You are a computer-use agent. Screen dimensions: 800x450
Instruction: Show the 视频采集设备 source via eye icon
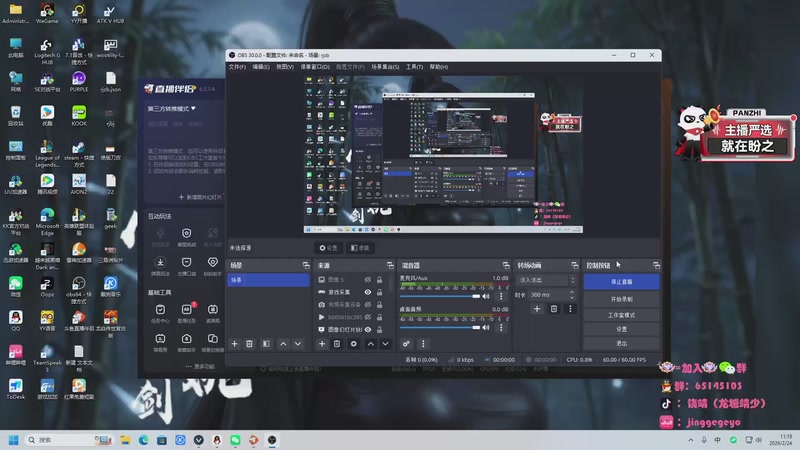[368, 305]
